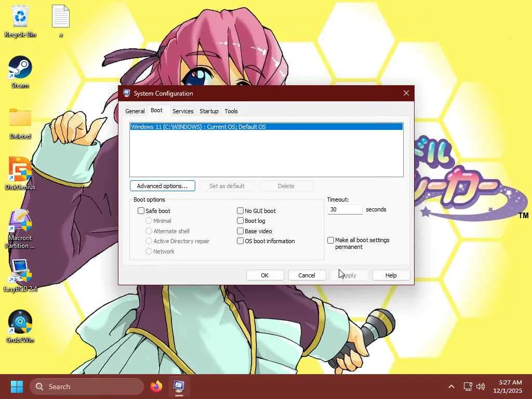The width and height of the screenshot is (532, 399).
Task: Select the Deleted folder icon
Action: 20,123
